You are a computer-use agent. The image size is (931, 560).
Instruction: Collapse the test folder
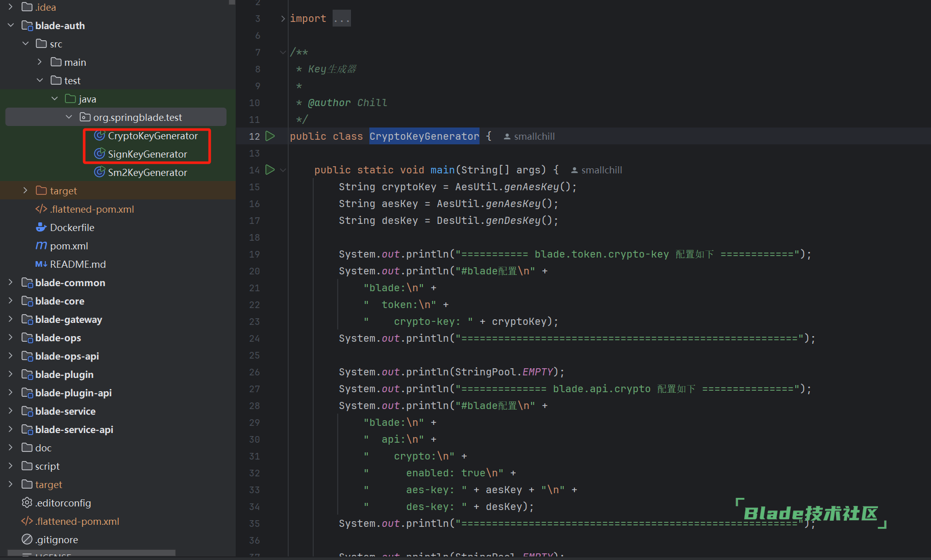pos(40,80)
